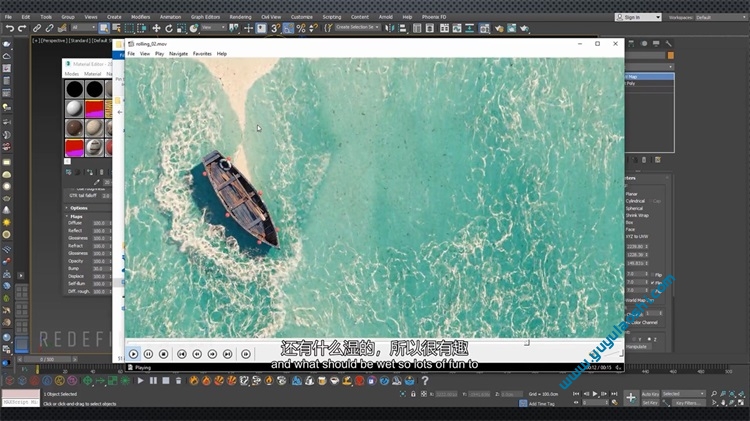Image resolution: width=750 pixels, height=421 pixels.
Task: Open the Sign In dropdown
Action: click(638, 17)
